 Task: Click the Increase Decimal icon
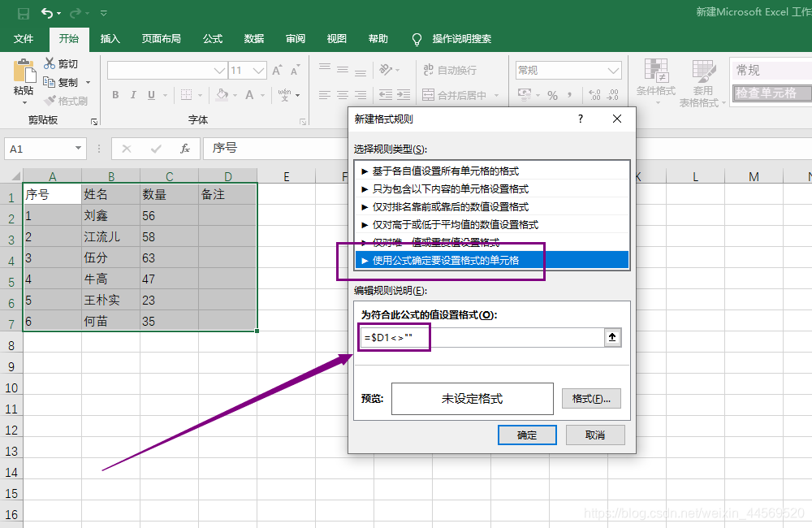pos(595,95)
